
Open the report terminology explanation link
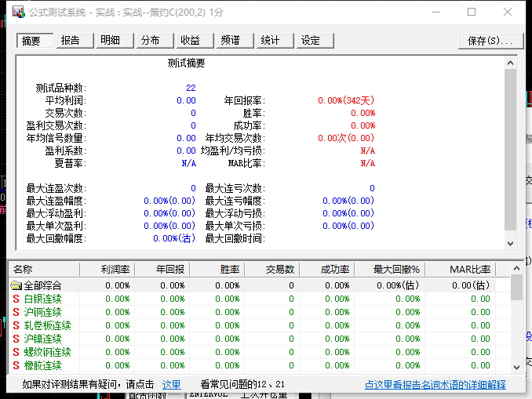tap(435, 385)
